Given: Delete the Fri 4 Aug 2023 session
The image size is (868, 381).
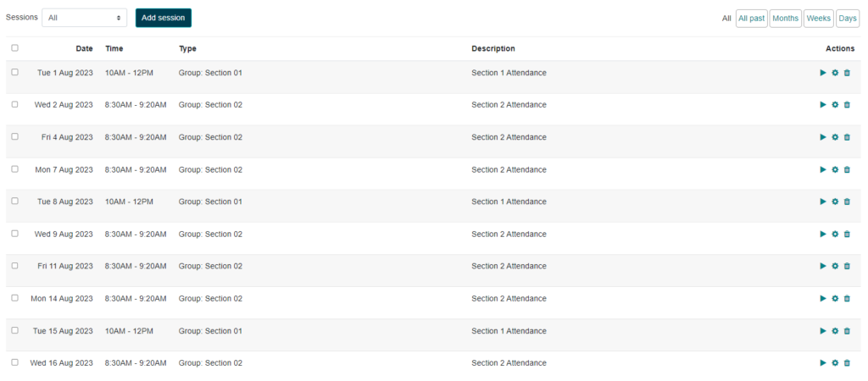Looking at the screenshot, I should coord(847,137).
